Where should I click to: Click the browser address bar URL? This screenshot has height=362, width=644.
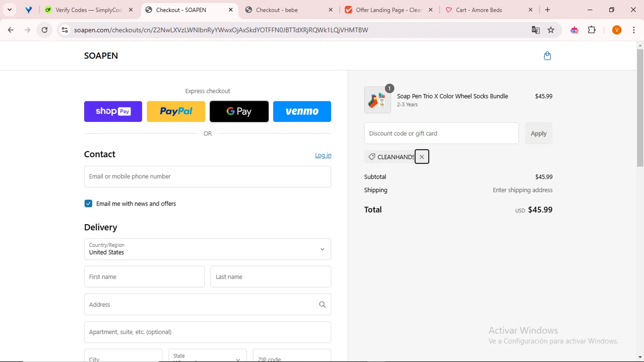coord(221,30)
